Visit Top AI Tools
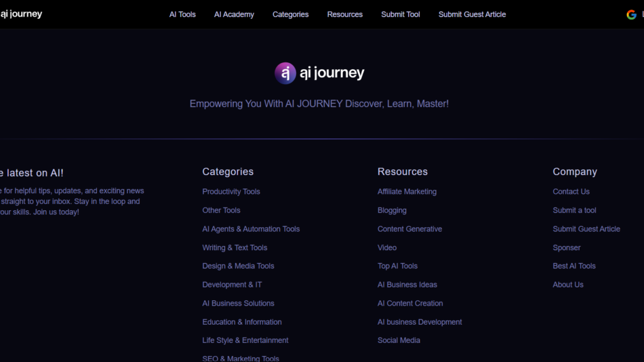The height and width of the screenshot is (362, 644). (x=397, y=266)
